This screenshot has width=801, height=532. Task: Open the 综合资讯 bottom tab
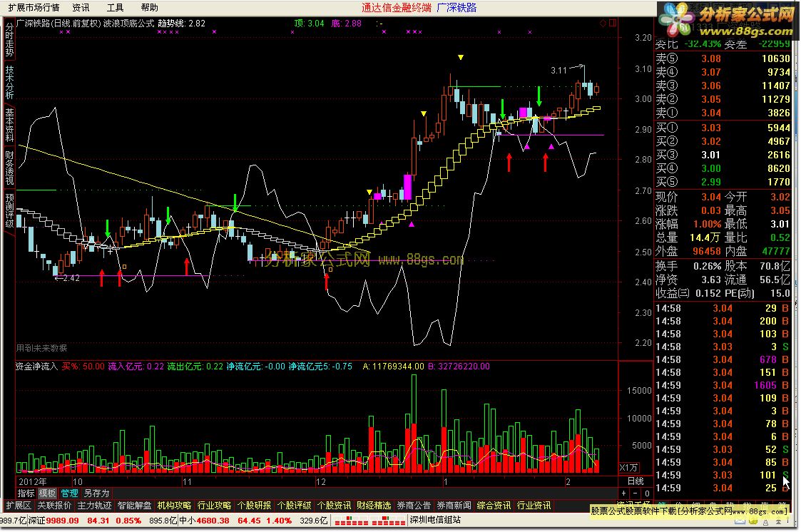pyautogui.click(x=494, y=506)
